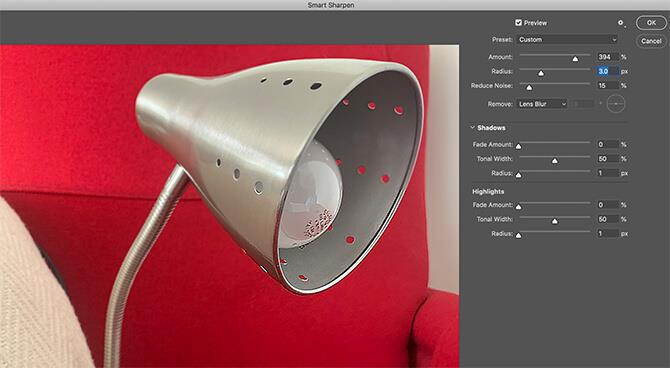Click the angle dial next to Remove
This screenshot has width=670, height=368.
point(616,104)
